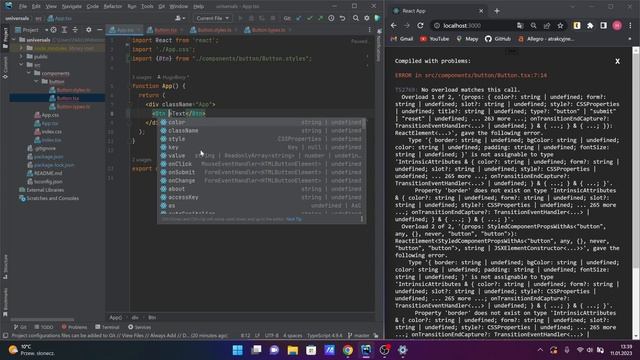
Task: Expand the node_modules folder
Action: pos(21,48)
